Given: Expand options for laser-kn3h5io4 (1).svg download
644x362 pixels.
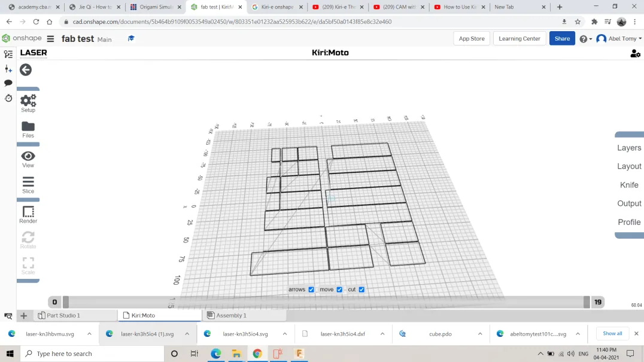Looking at the screenshot, I should [187, 334].
